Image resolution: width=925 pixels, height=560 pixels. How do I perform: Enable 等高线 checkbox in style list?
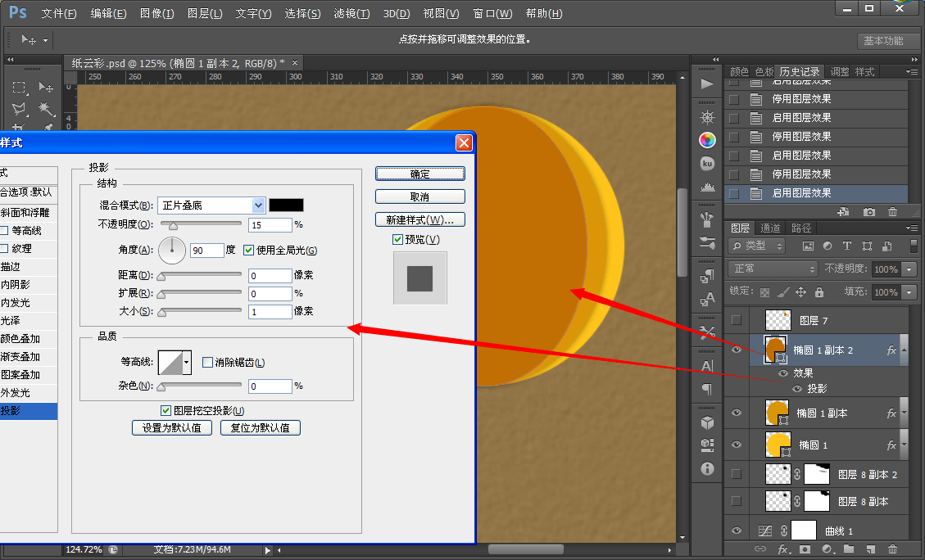coord(4,231)
